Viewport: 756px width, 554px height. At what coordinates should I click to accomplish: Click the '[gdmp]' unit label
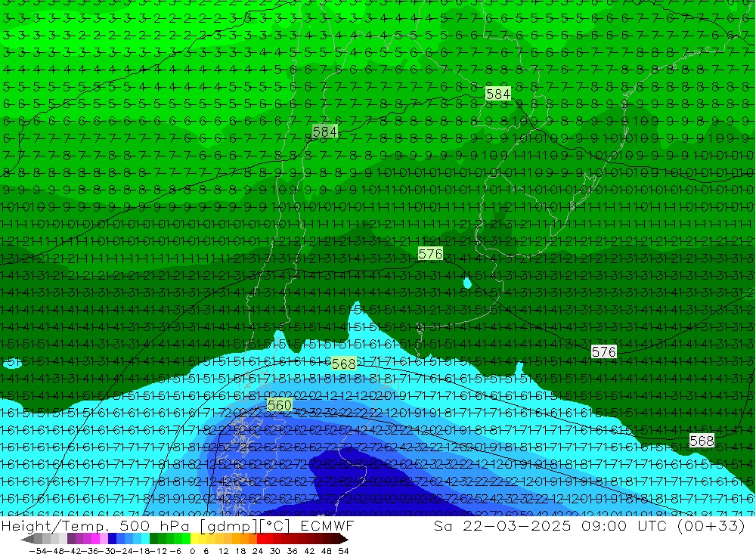coord(228,526)
